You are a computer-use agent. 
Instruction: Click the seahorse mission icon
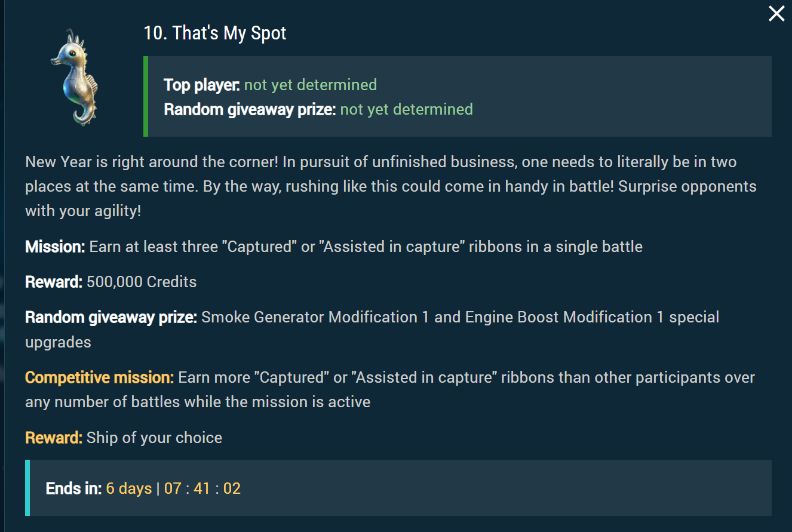75,78
